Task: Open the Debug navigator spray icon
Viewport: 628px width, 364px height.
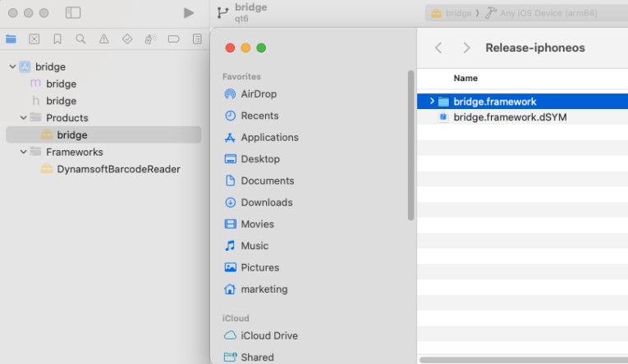Action: [150, 39]
